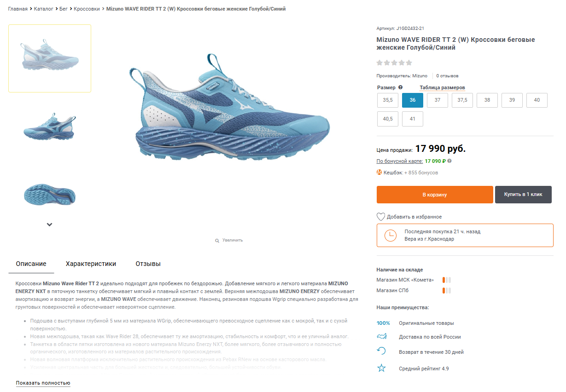Select the sole view thumbnail

click(49, 195)
